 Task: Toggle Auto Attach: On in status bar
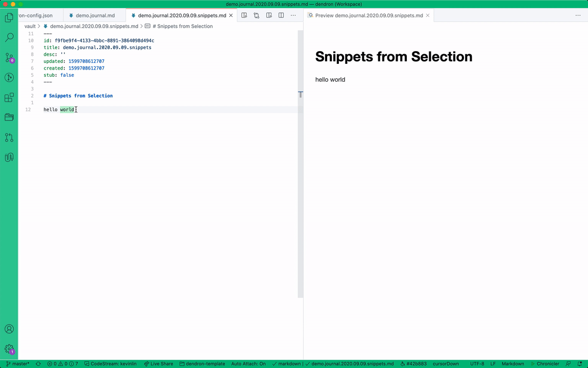(x=248, y=364)
